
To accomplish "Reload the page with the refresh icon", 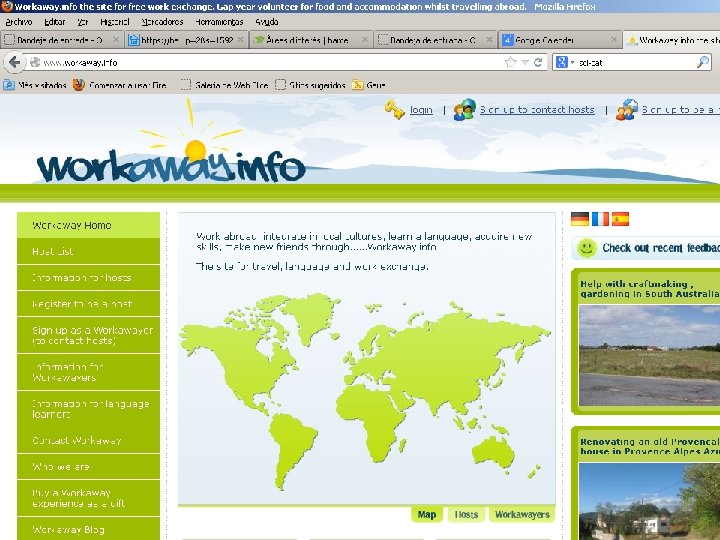I will (538, 62).
